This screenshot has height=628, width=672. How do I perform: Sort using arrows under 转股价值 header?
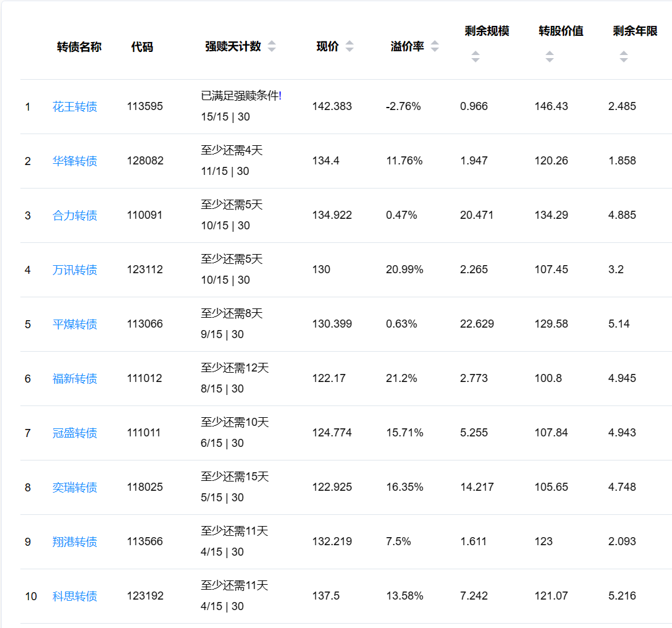[x=550, y=57]
